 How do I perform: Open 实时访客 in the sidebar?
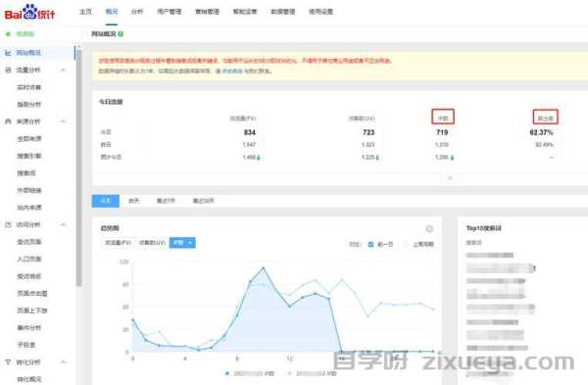(x=29, y=87)
